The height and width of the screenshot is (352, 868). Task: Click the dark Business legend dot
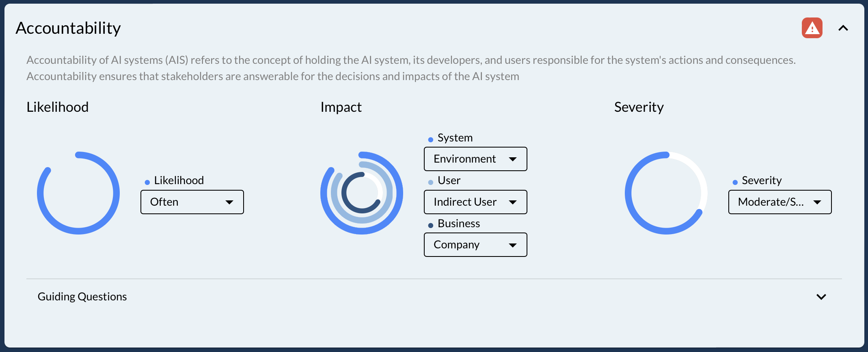coord(430,225)
